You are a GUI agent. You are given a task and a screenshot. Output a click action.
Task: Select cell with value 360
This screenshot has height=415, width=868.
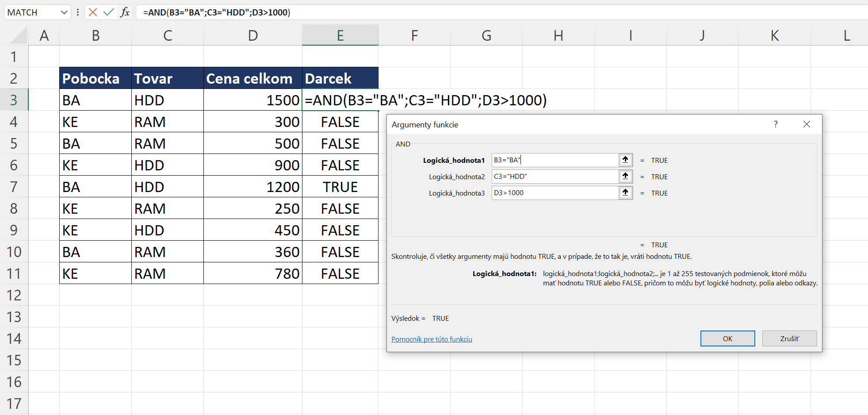point(253,252)
